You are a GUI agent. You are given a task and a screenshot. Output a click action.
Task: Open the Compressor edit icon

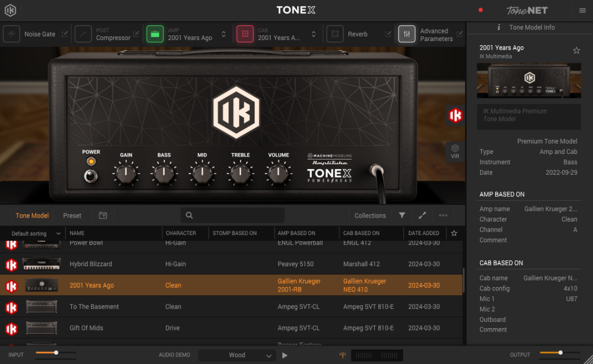click(136, 34)
